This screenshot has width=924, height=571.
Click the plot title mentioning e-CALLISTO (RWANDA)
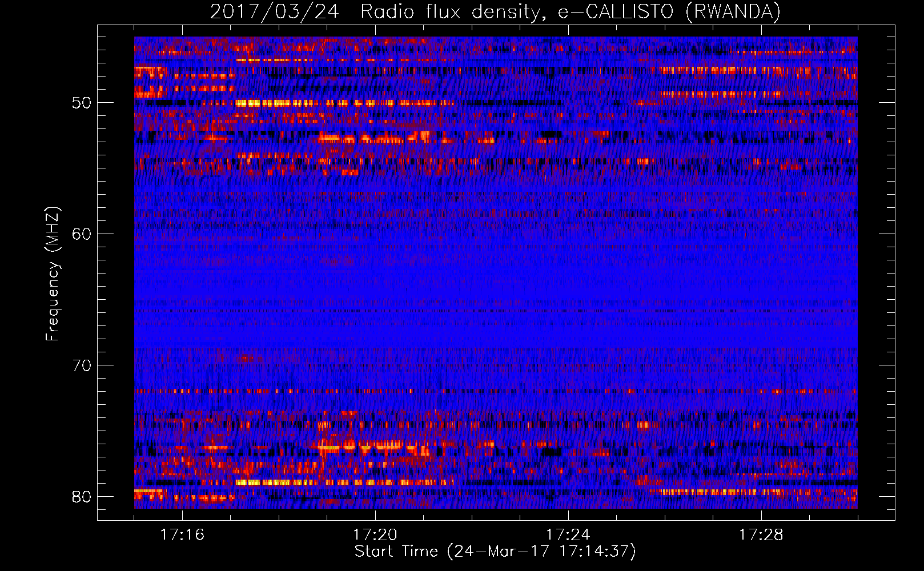(495, 12)
